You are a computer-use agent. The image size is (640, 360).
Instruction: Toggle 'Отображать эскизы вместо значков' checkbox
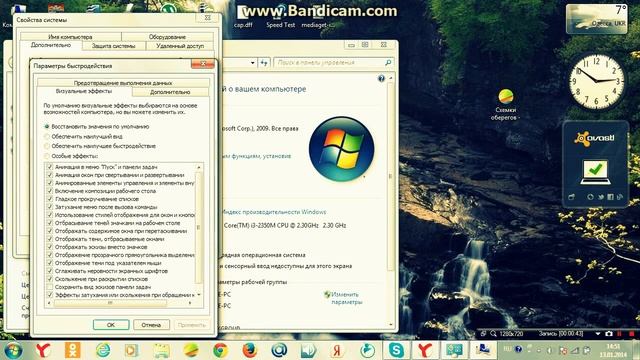click(x=50, y=247)
